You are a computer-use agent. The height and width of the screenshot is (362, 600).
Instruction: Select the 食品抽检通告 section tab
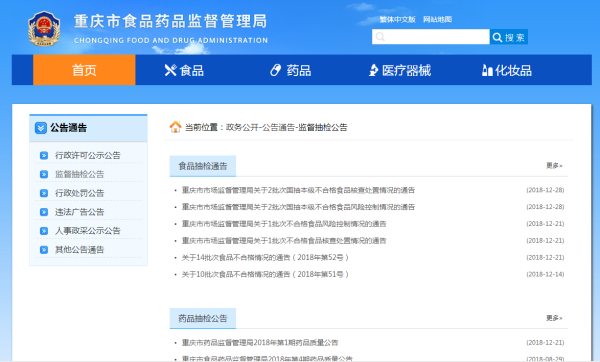pos(203,166)
